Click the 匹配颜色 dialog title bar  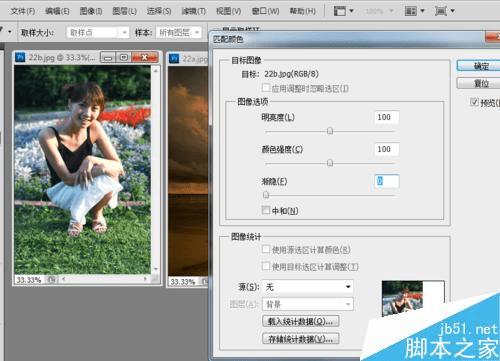click(347, 39)
